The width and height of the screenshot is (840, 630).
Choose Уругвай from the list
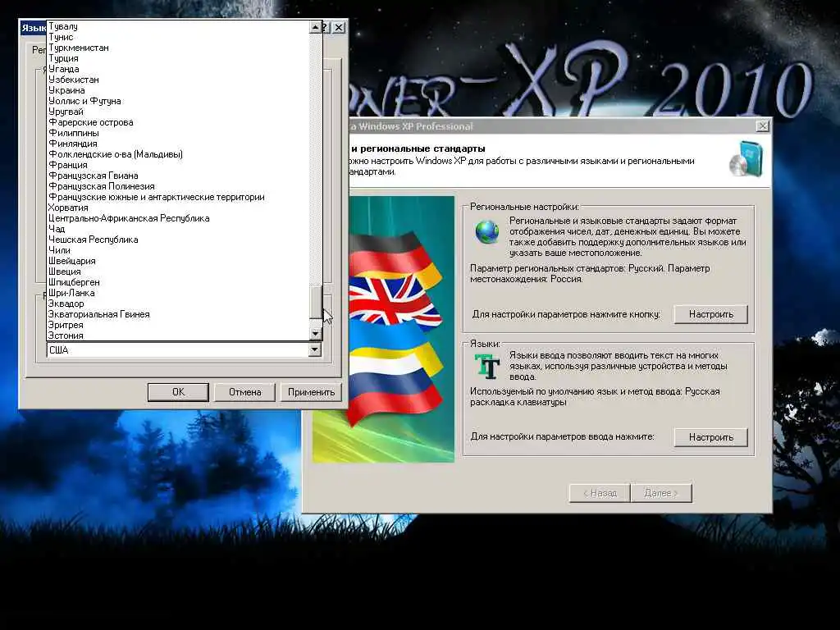point(178,112)
